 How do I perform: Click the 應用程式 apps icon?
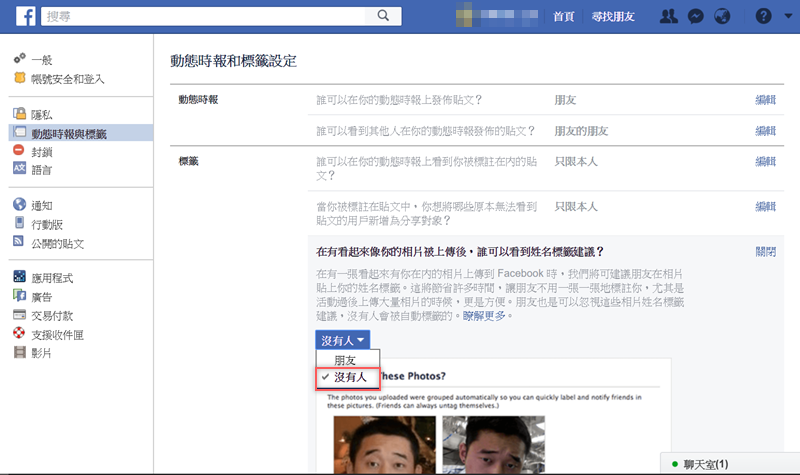click(19, 277)
